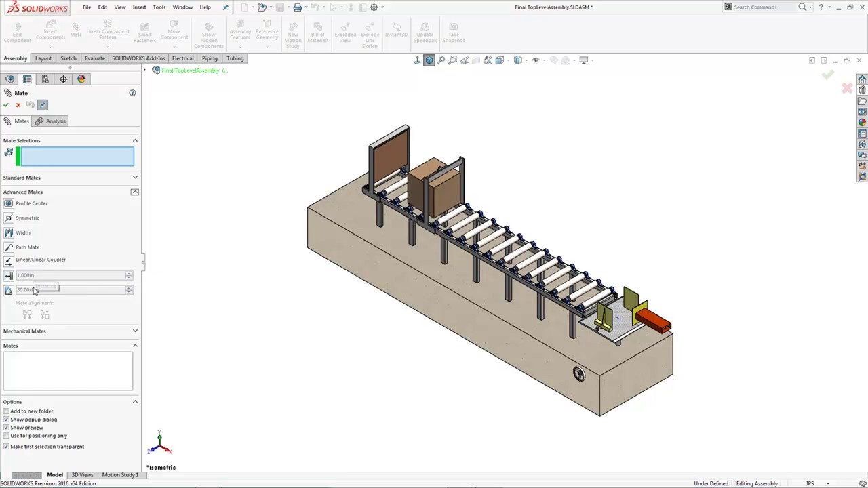The width and height of the screenshot is (868, 488).
Task: Open the Search Commands dropdown
Action: click(812, 7)
